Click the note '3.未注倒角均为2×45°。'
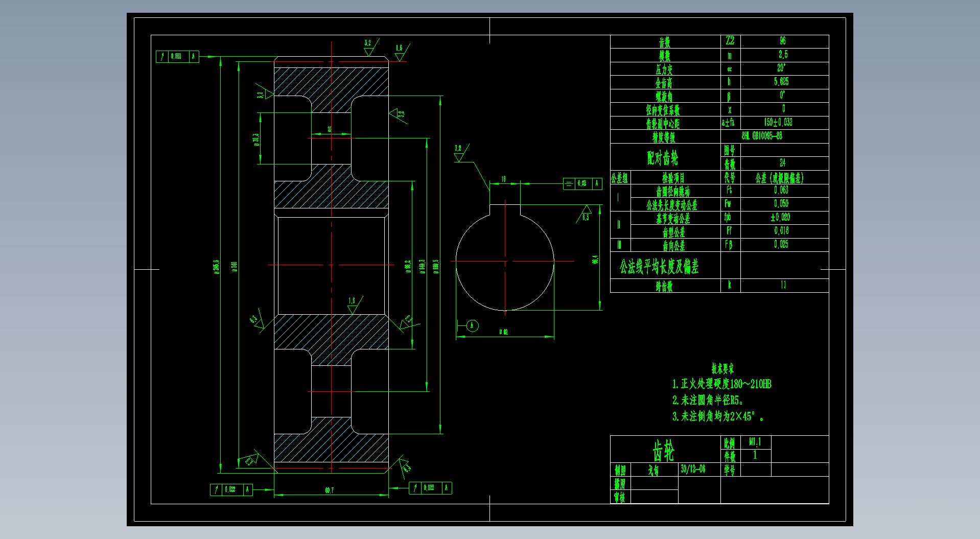The height and width of the screenshot is (539, 980). 718,416
